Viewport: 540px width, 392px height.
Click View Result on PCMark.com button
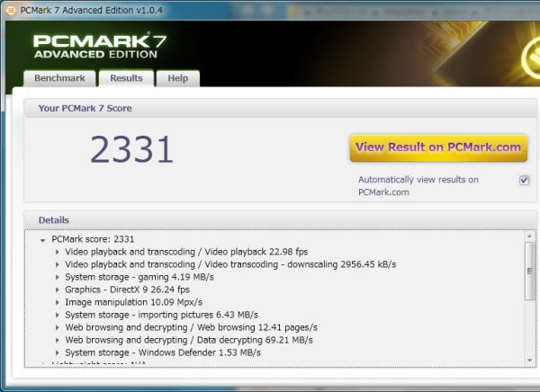(438, 148)
